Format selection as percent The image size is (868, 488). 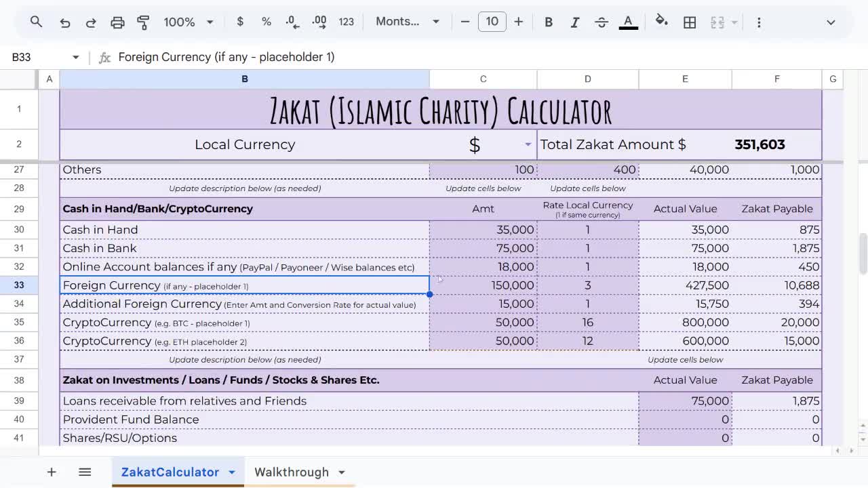[266, 22]
